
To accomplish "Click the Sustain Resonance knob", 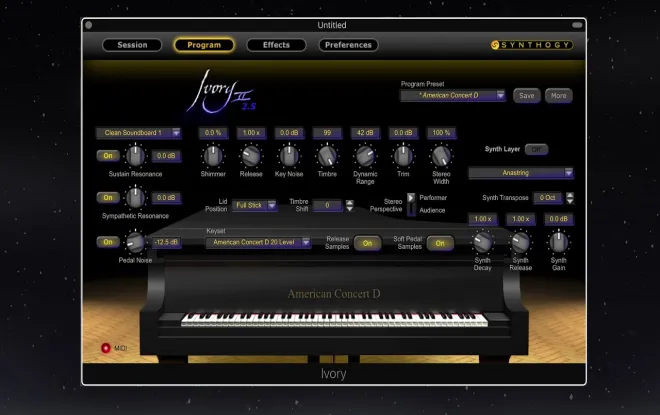I will pyautogui.click(x=136, y=156).
